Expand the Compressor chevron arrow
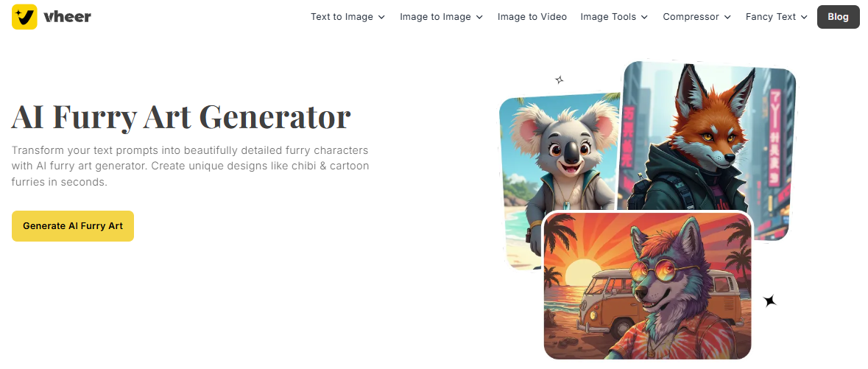 point(727,17)
